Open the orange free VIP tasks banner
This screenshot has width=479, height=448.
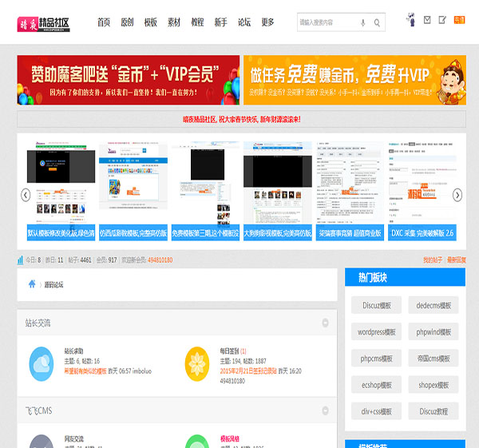point(354,80)
